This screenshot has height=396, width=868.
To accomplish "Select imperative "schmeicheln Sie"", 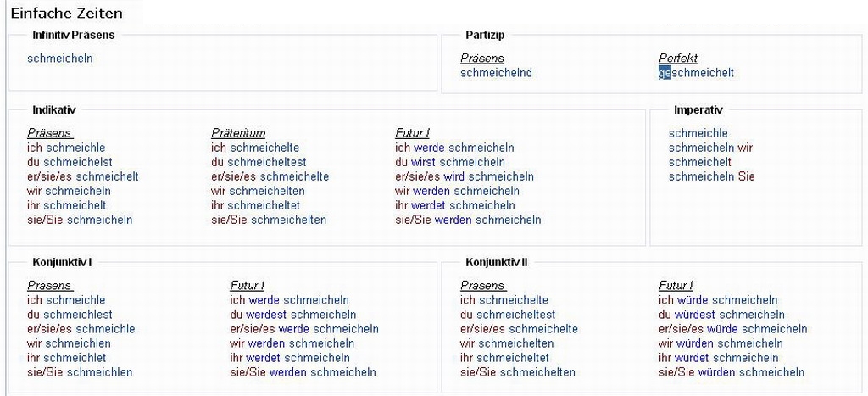I will tap(711, 176).
